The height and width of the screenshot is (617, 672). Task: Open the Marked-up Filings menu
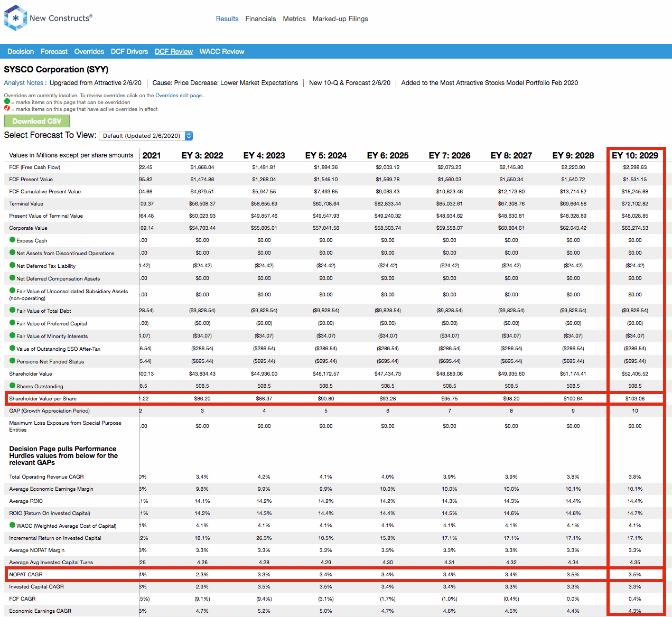(340, 18)
